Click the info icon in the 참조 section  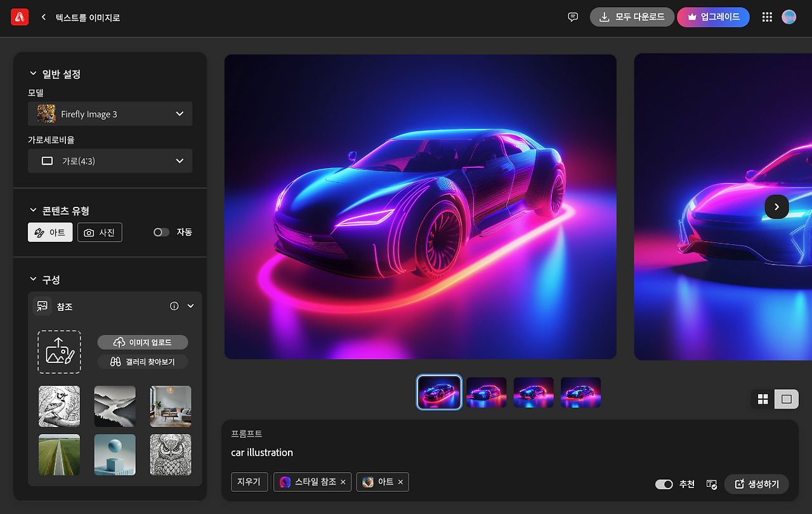click(x=174, y=306)
